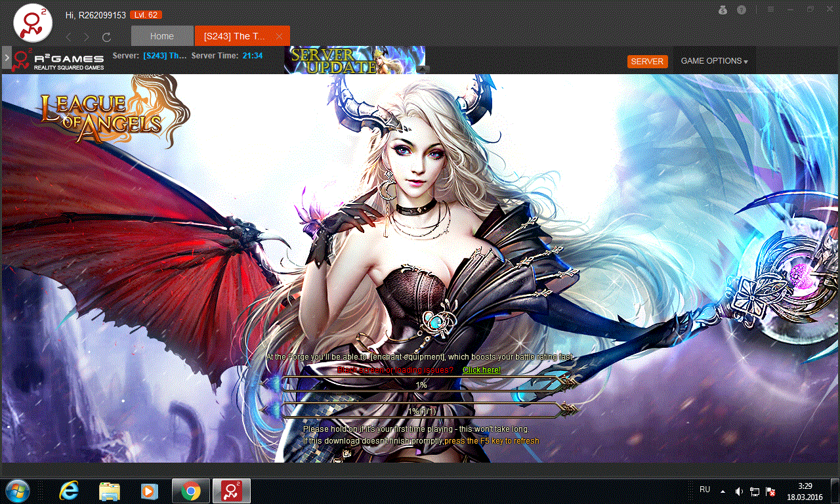Select the [S243] The T... tab

tap(234, 36)
